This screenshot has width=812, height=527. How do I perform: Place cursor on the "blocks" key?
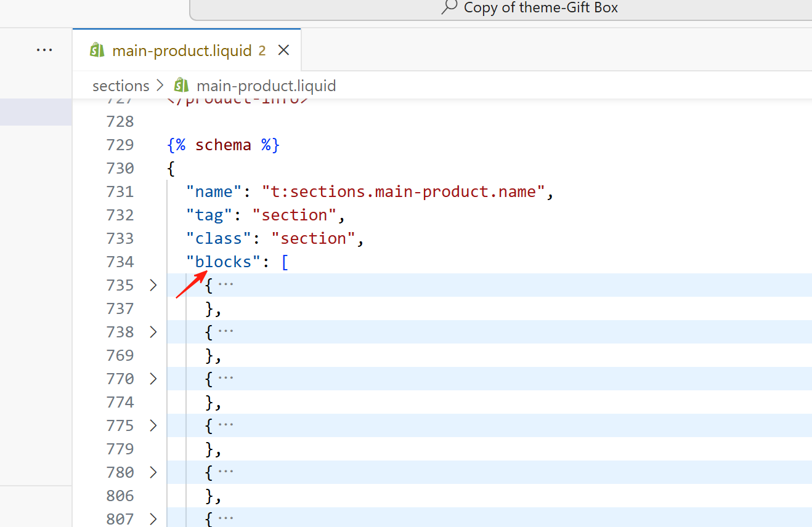pyautogui.click(x=223, y=262)
